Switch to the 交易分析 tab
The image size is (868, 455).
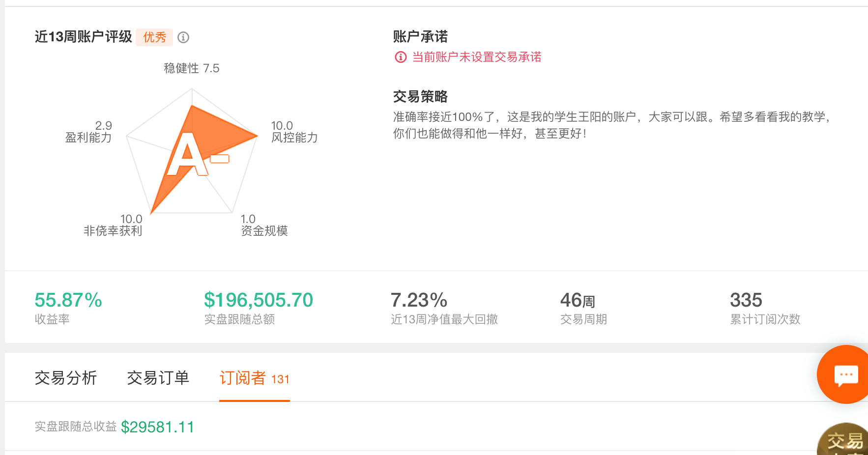pyautogui.click(x=66, y=378)
